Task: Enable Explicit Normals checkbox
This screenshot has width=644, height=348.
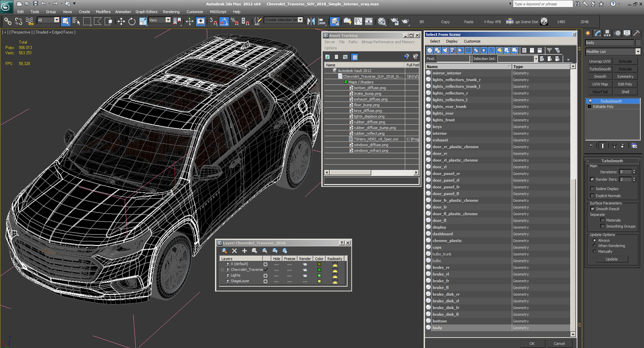Action: click(592, 196)
